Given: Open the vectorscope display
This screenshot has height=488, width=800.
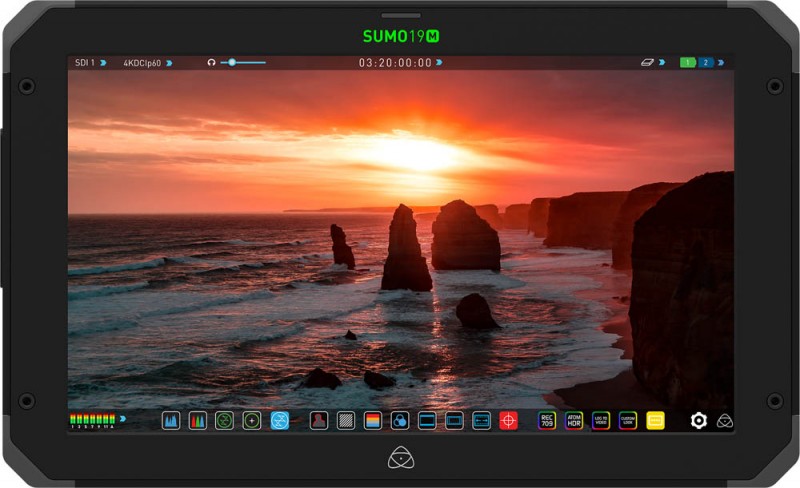Looking at the screenshot, I should [x=225, y=421].
